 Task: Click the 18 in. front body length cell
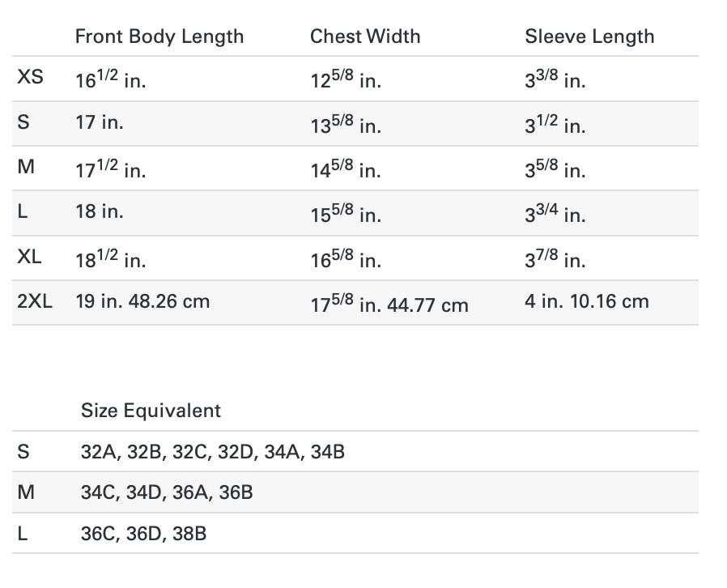(100, 212)
